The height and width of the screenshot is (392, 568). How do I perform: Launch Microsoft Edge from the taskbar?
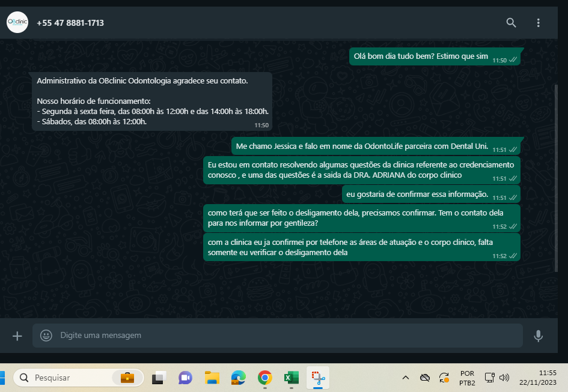239,378
